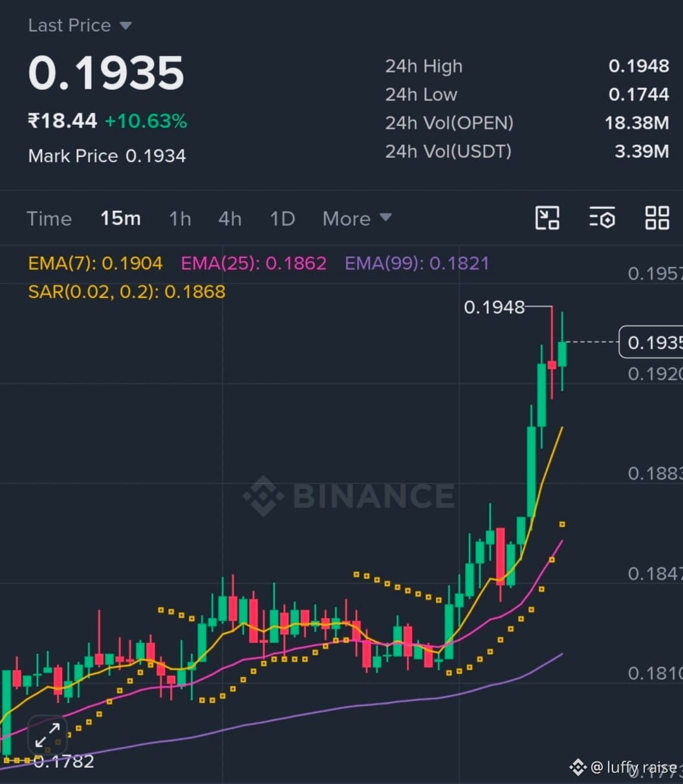Viewport: 683px width, 784px height.
Task: Click the 0.1883 price axis label
Action: pos(655,474)
